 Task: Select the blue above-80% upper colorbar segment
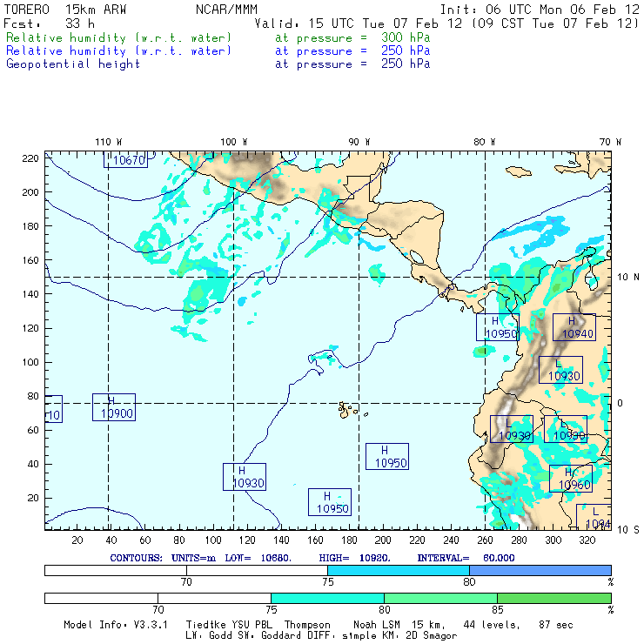(540, 570)
